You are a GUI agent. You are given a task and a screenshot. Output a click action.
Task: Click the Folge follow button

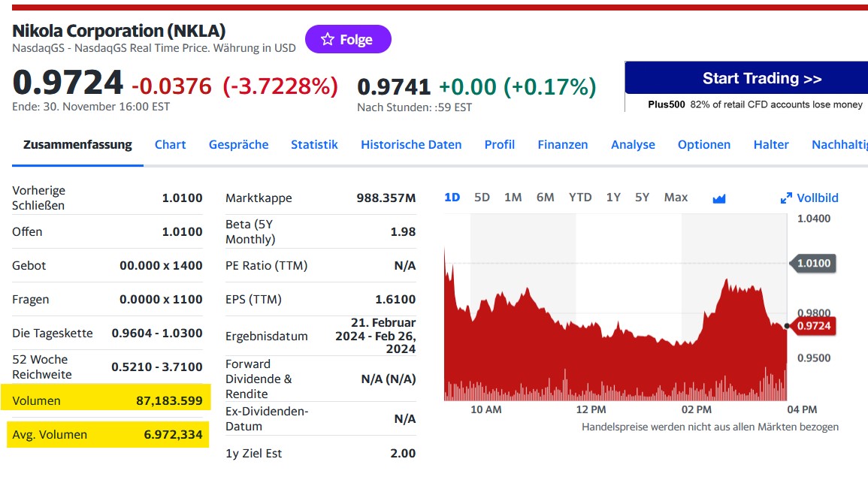tap(348, 40)
